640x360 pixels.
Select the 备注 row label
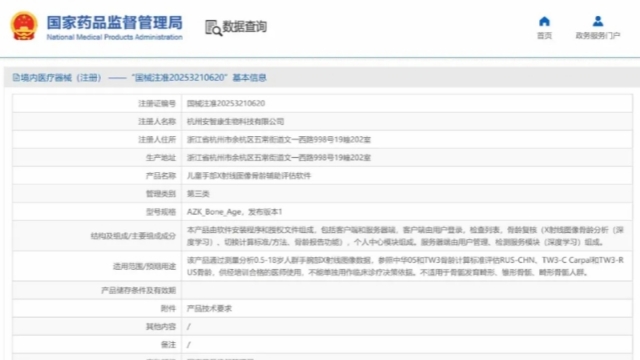tap(168, 345)
